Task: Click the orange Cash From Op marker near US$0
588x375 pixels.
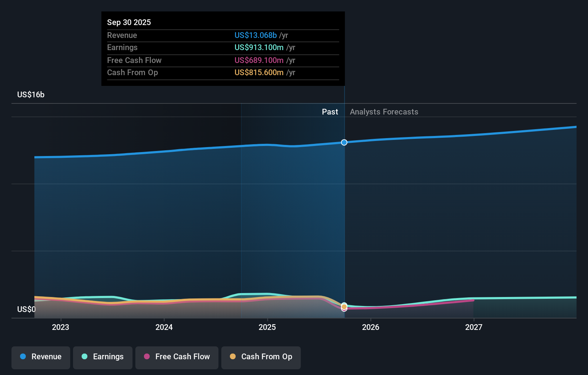Action: [x=344, y=306]
